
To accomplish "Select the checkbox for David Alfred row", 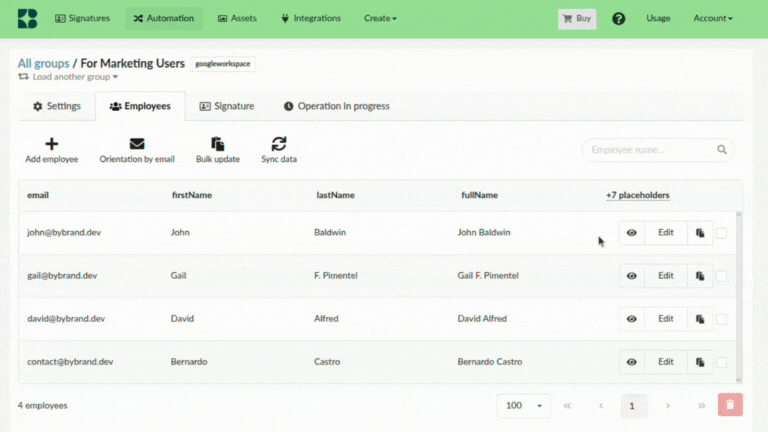I will point(722,319).
